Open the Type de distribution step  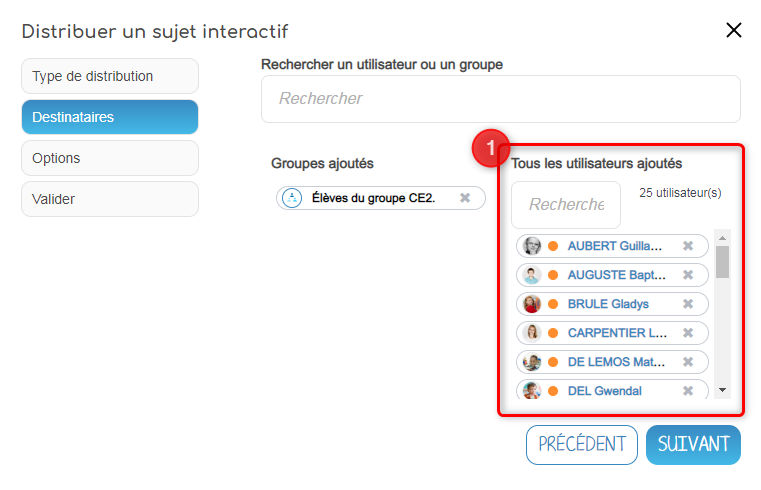point(110,76)
